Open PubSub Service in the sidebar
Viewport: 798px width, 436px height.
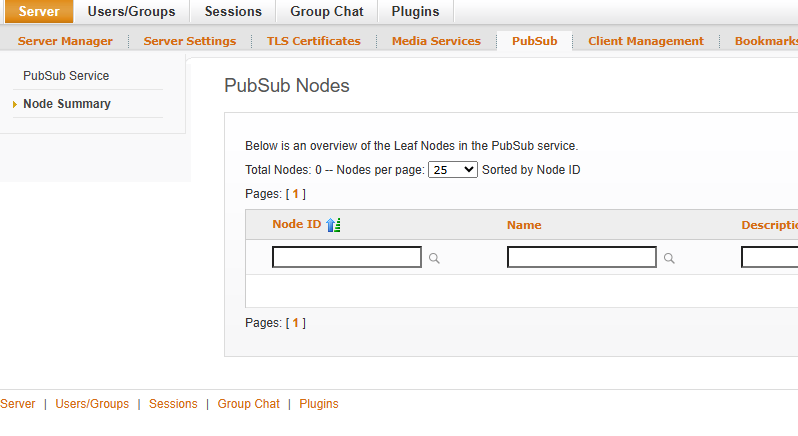click(66, 76)
